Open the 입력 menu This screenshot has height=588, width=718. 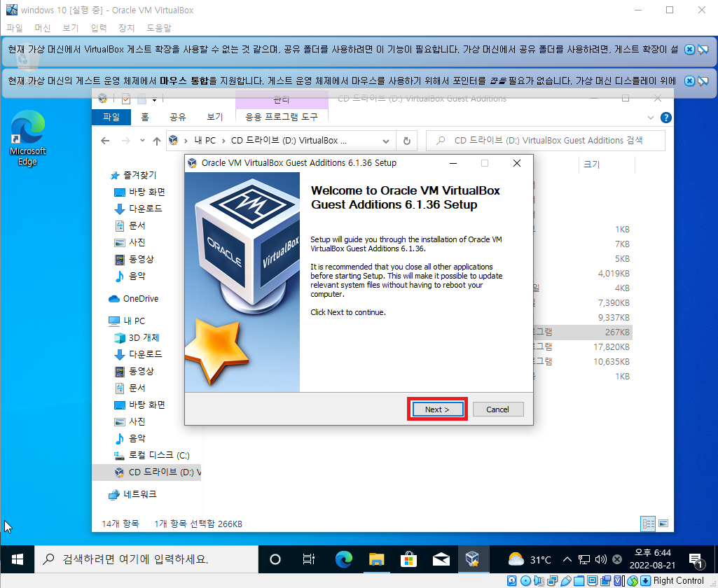tap(99, 28)
